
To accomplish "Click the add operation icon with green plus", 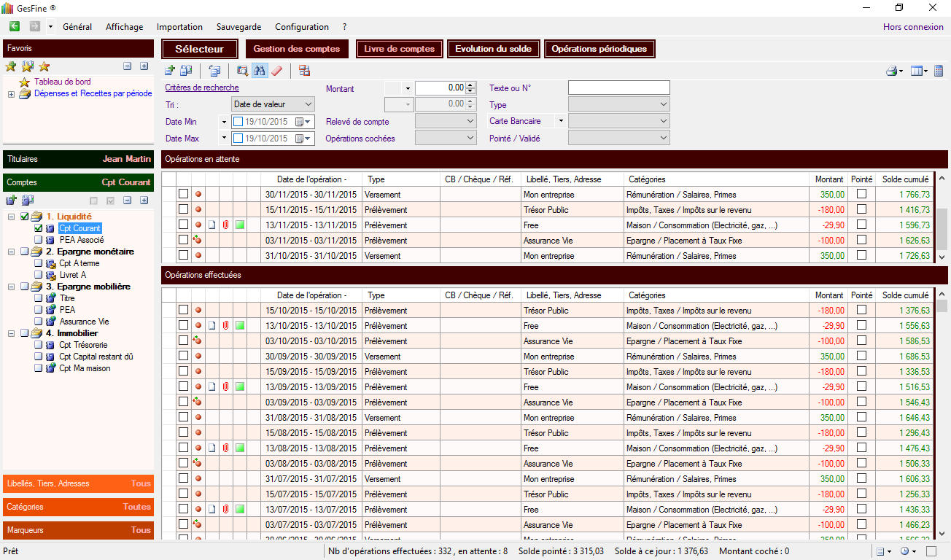I will [170, 71].
